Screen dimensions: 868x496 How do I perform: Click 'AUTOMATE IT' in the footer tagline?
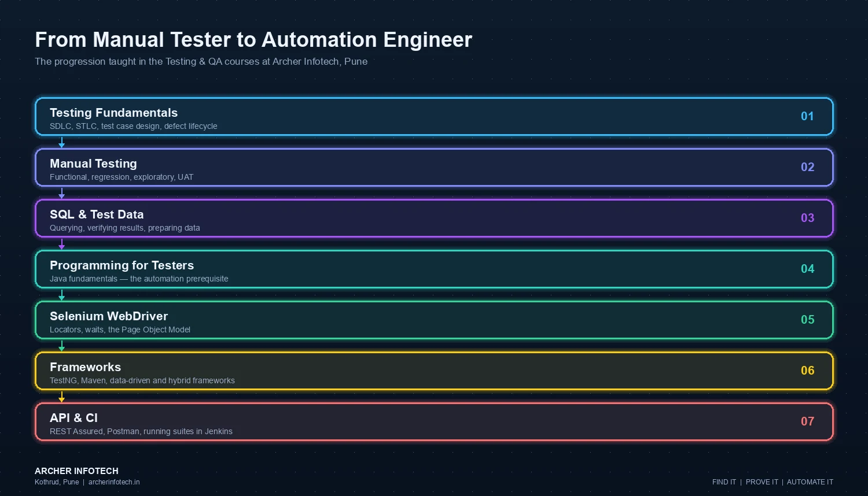click(x=810, y=482)
